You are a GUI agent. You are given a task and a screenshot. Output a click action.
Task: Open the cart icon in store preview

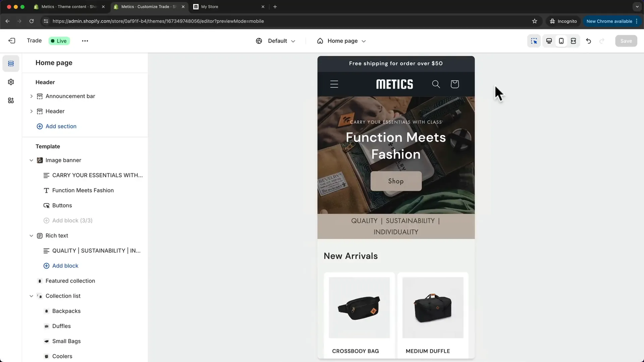coord(454,84)
